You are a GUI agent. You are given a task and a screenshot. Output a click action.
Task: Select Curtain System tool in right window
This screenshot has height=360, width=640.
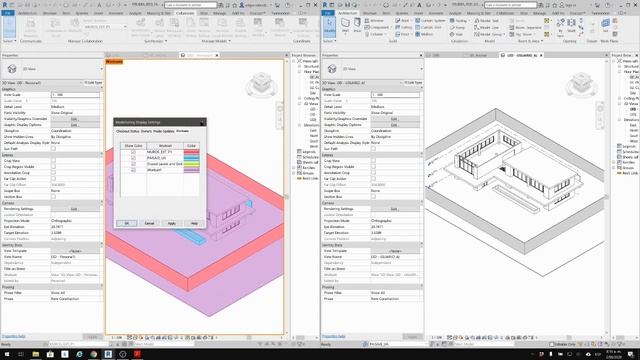point(430,20)
